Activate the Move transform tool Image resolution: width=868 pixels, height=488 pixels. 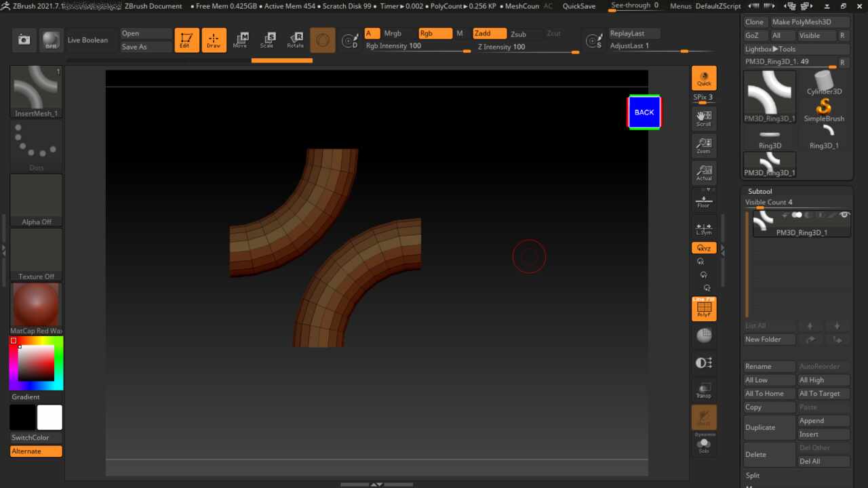tap(240, 40)
